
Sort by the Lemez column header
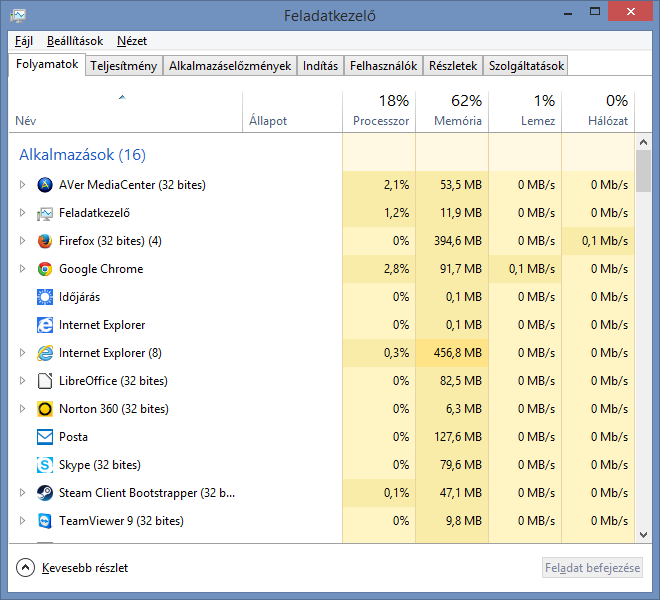525,112
